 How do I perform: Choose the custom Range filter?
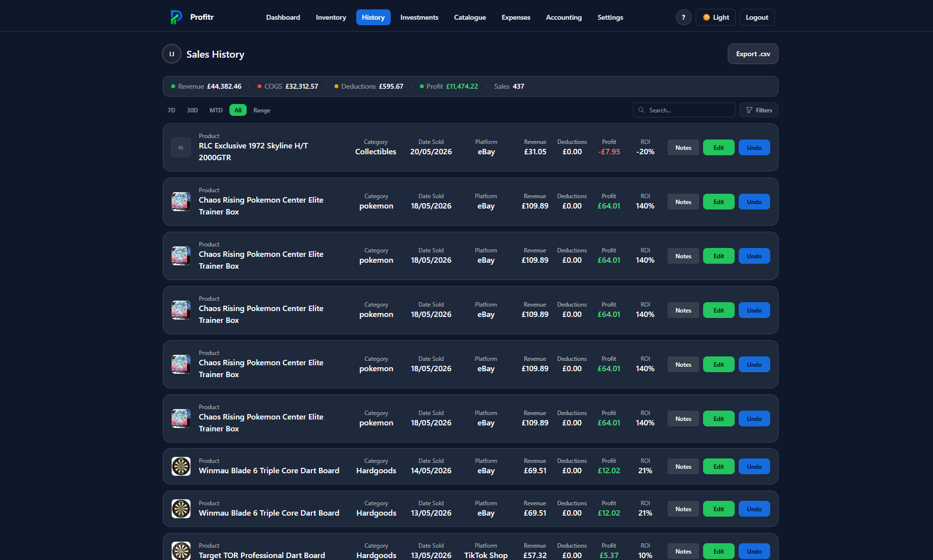pyautogui.click(x=261, y=110)
